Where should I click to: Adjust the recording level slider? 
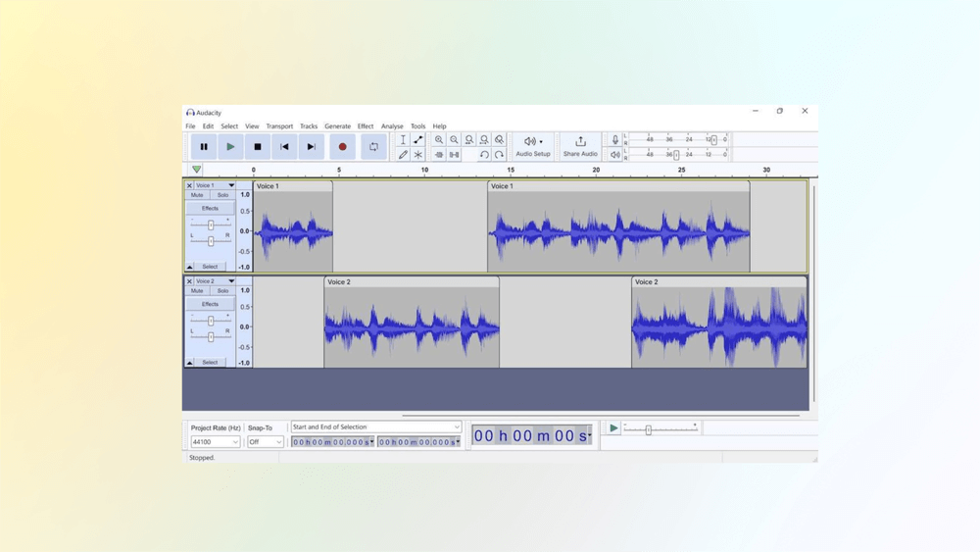coord(713,140)
